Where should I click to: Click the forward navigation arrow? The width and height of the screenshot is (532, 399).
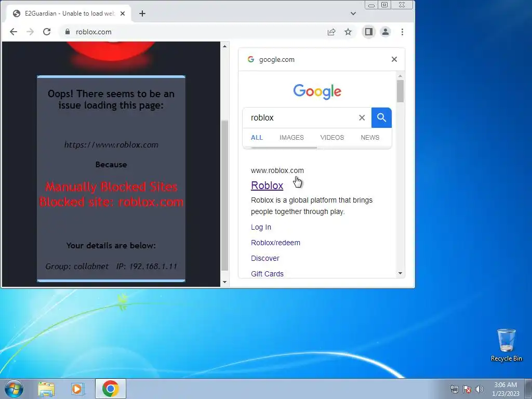pyautogui.click(x=30, y=32)
